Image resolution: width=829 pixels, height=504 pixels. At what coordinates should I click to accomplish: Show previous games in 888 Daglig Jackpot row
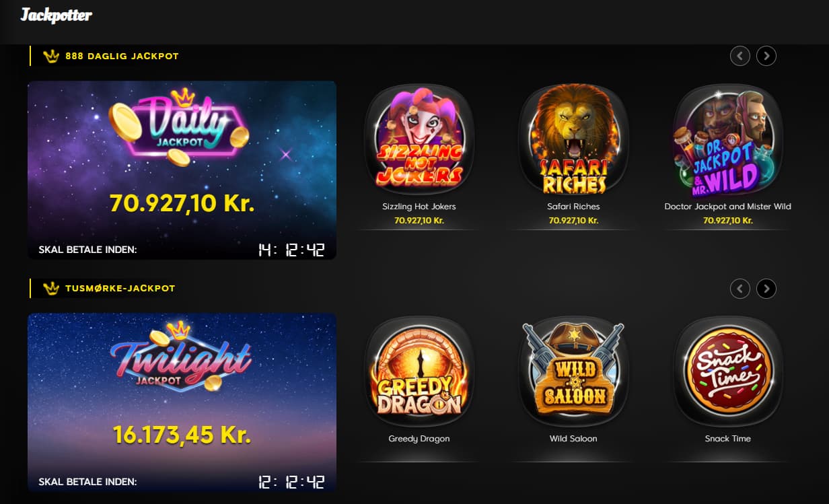(740, 56)
